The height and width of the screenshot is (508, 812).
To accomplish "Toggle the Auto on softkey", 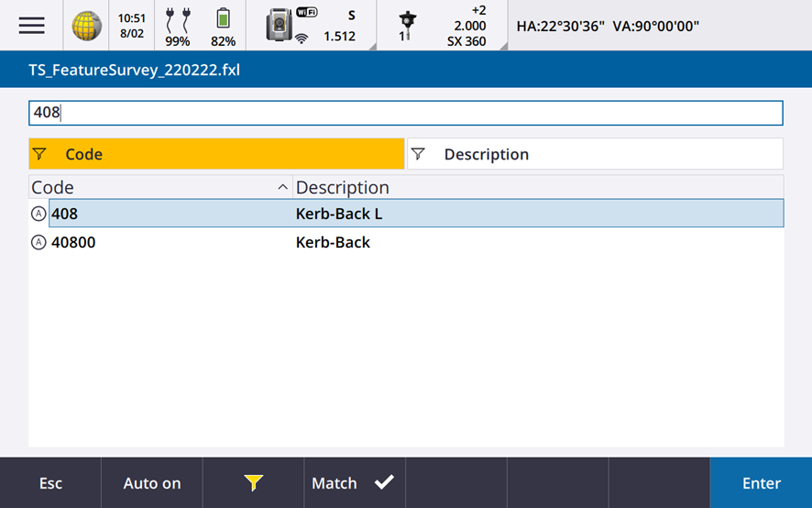I will click(x=152, y=483).
